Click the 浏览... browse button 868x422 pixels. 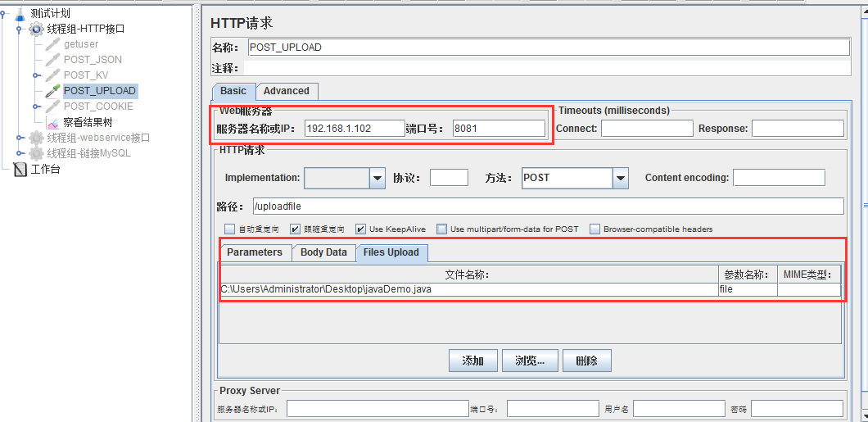click(530, 361)
